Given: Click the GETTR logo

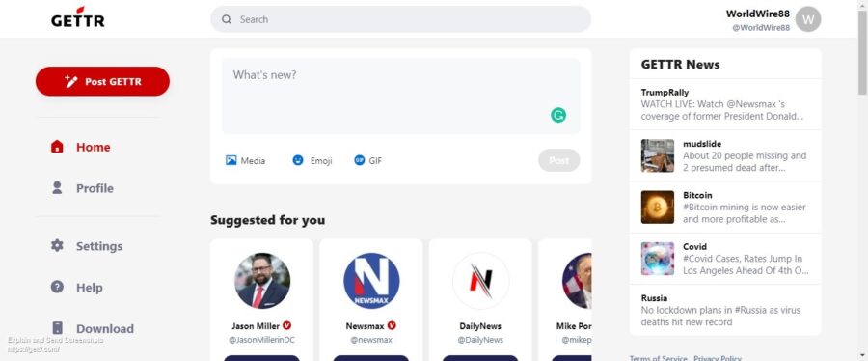Looking at the screenshot, I should click(x=77, y=17).
